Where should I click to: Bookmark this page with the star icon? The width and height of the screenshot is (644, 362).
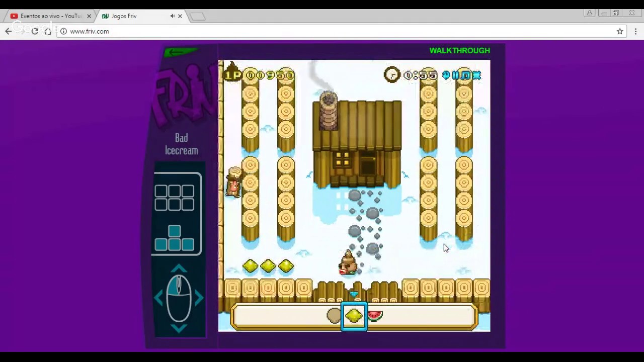(620, 31)
